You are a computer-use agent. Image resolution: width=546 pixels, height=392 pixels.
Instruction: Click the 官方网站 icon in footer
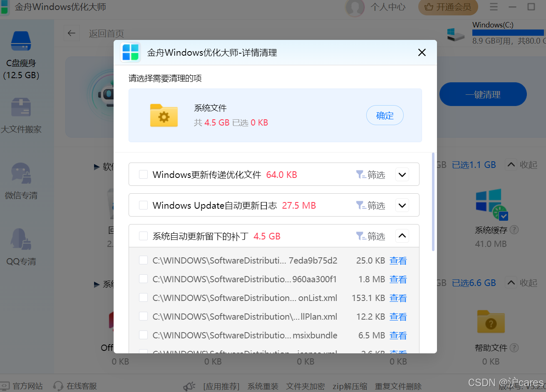pyautogui.click(x=5, y=386)
